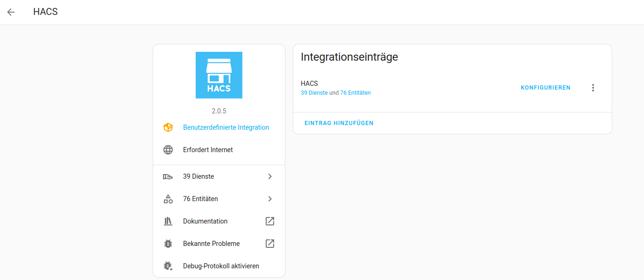Expand 39 Dienste with its chevron
This screenshot has height=280, width=644.
click(270, 176)
